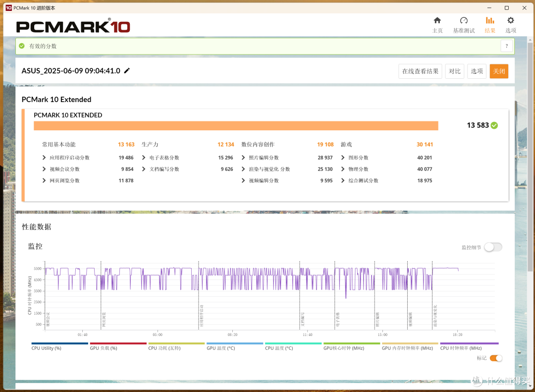Viewport: 535px width, 392px height.
Task: Click the result name ASUS_2025-06-09 09:04:41.0
Action: pos(71,71)
